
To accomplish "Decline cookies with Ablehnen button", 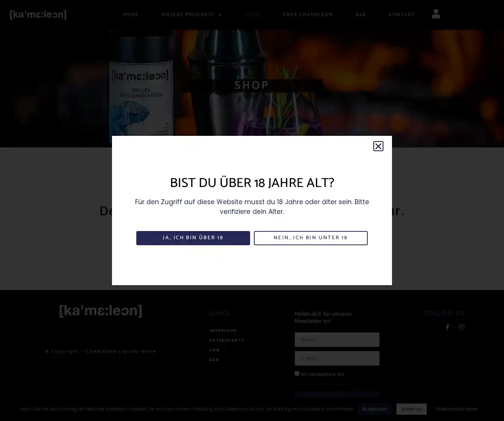I will (411, 409).
